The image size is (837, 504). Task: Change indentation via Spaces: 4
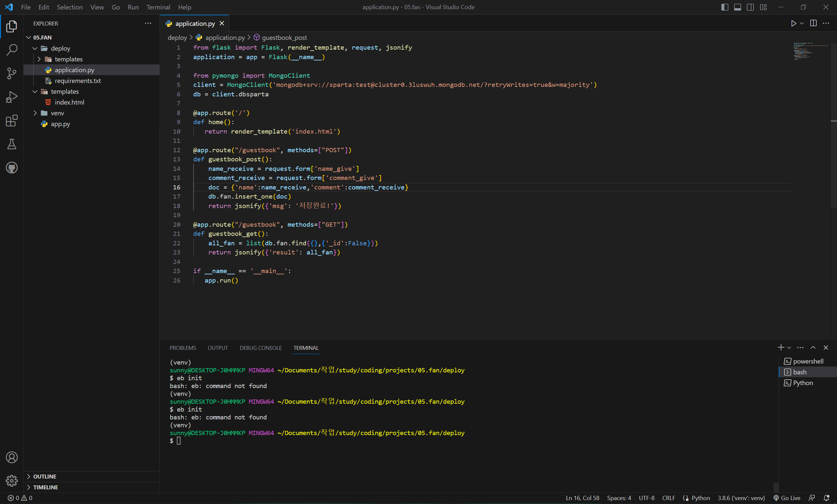click(x=619, y=498)
